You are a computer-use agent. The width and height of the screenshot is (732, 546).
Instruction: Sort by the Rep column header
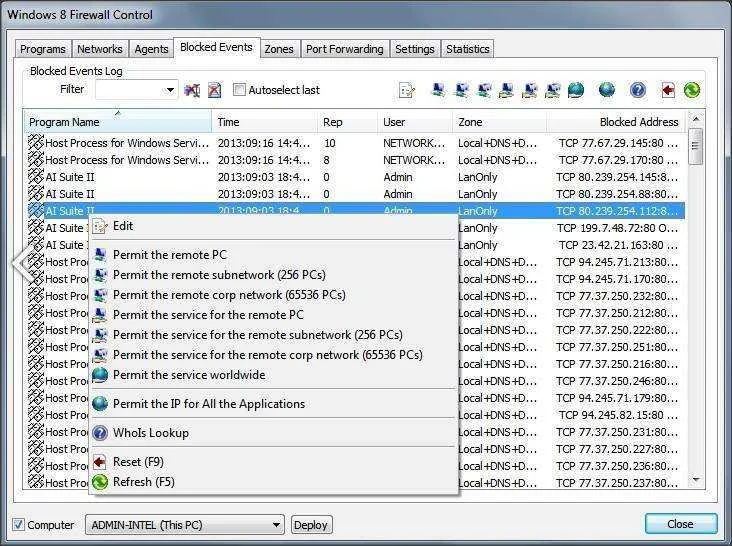(347, 122)
